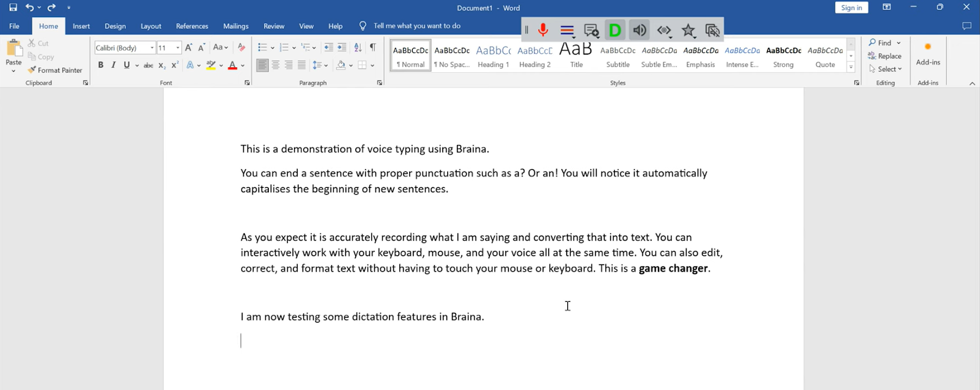
Task: Click the Increase Indent icon
Action: coord(342,47)
